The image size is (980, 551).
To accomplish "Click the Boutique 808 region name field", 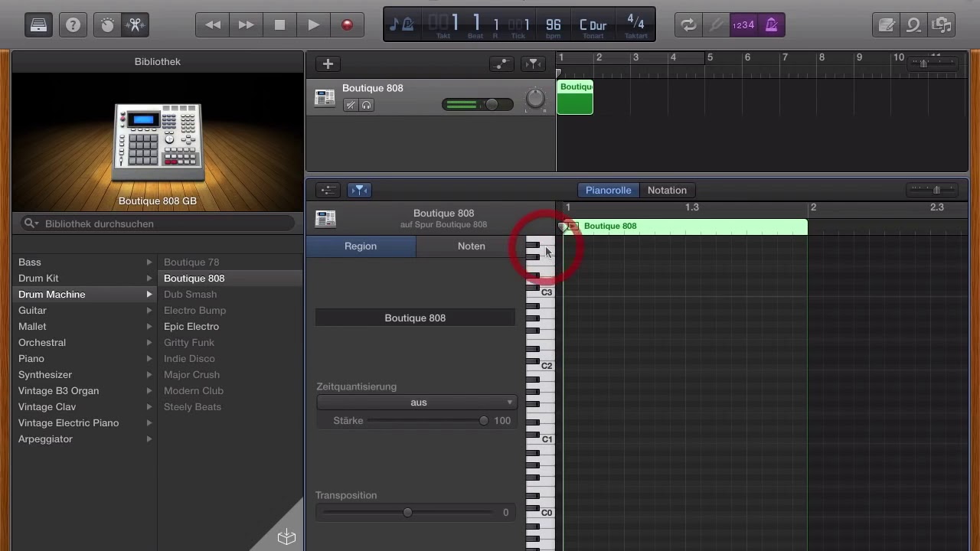I will tap(415, 318).
